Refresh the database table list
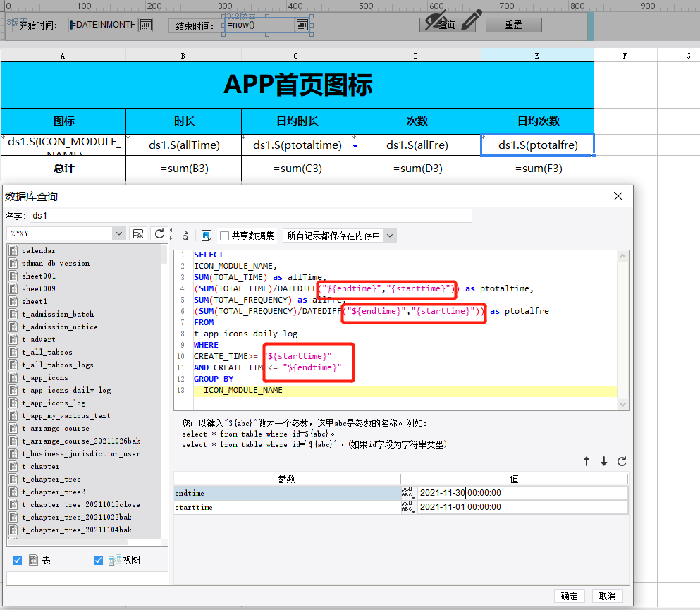 pos(159,233)
